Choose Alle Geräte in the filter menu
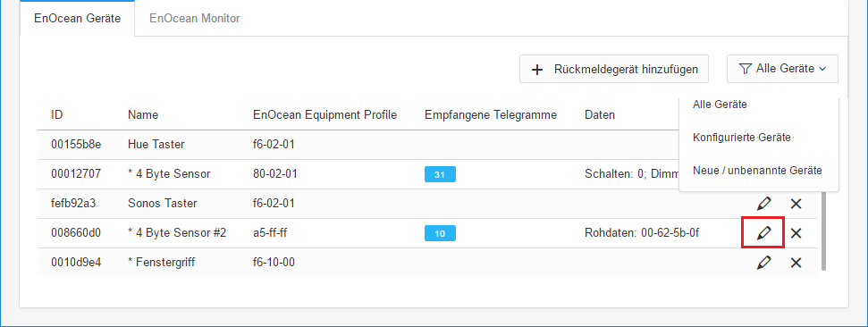Image resolution: width=868 pixels, height=327 pixels. tap(720, 104)
